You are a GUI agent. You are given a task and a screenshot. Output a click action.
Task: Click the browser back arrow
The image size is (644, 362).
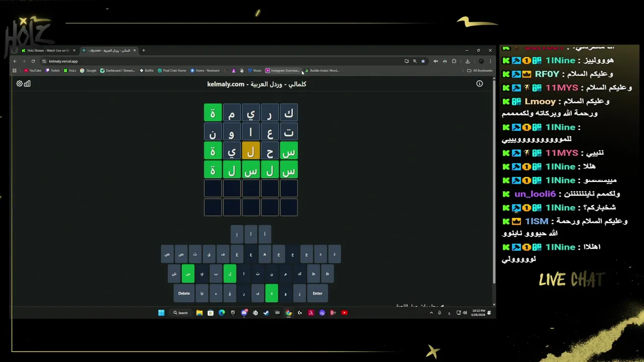(x=15, y=61)
